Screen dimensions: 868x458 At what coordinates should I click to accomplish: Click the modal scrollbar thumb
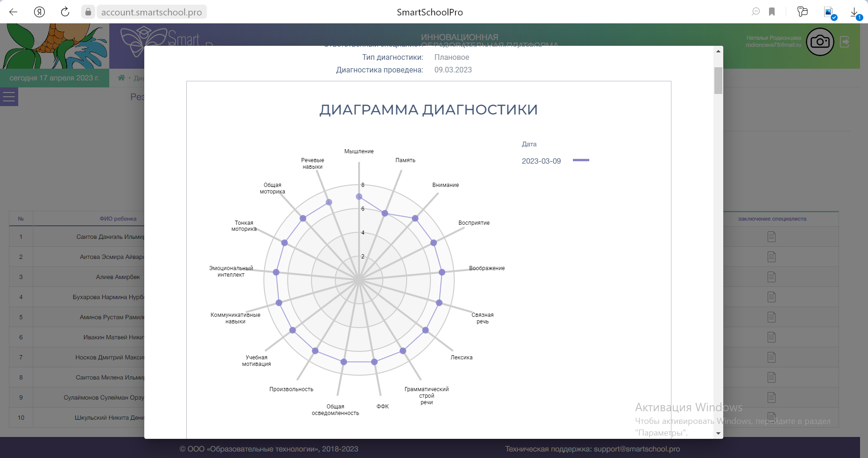(718, 80)
